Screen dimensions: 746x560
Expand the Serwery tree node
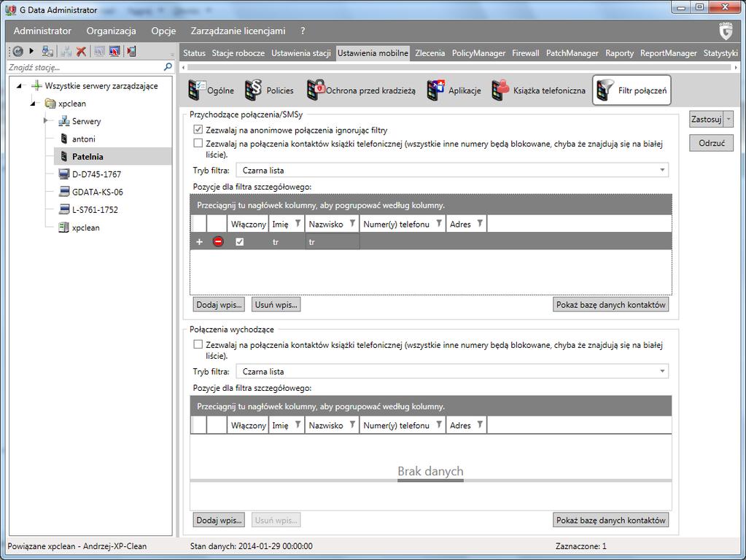click(x=46, y=121)
